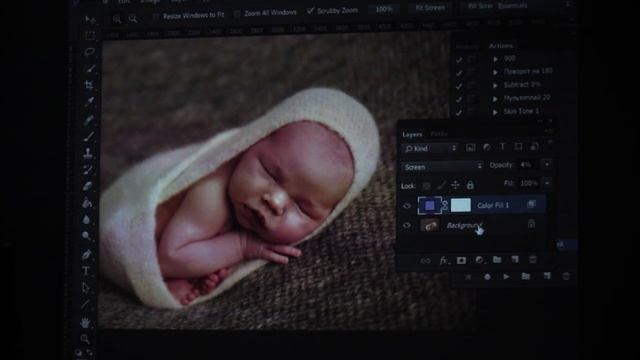Click zoom out magnifier in options bar

[x=133, y=18]
